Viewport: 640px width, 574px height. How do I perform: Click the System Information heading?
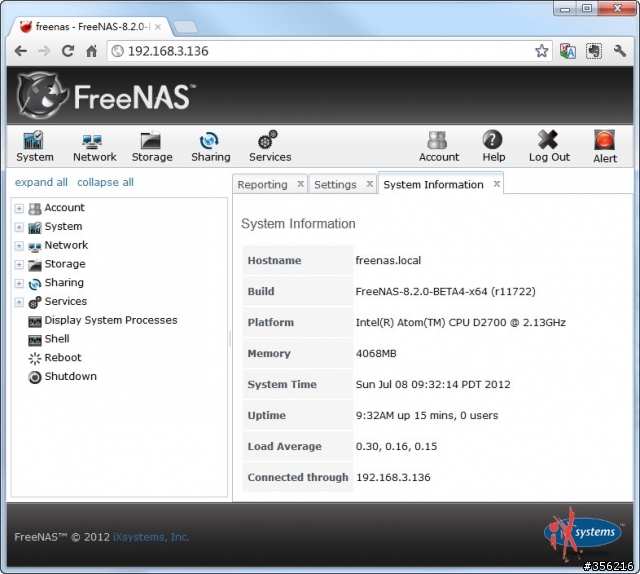tap(298, 224)
